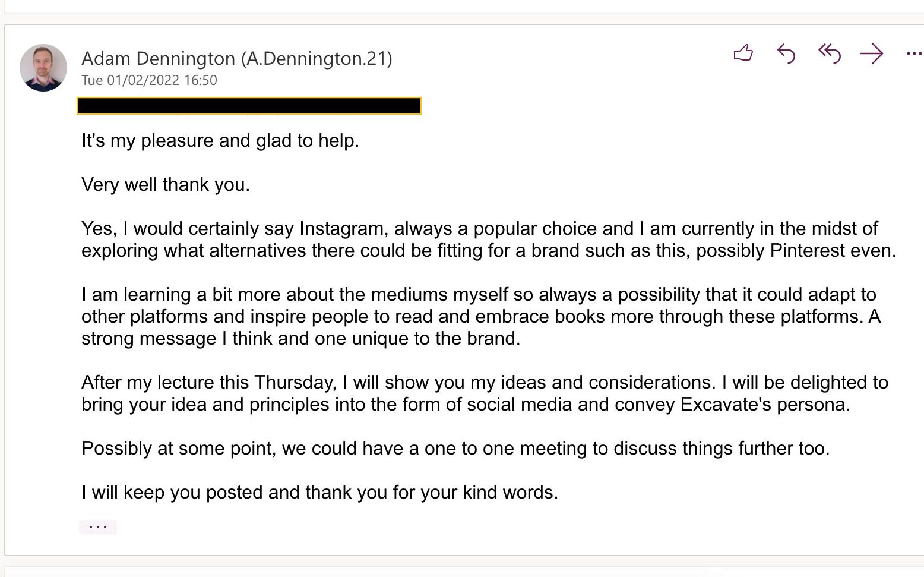Click the word "Pinterest" in the message
924x577 pixels.
pyautogui.click(x=807, y=251)
